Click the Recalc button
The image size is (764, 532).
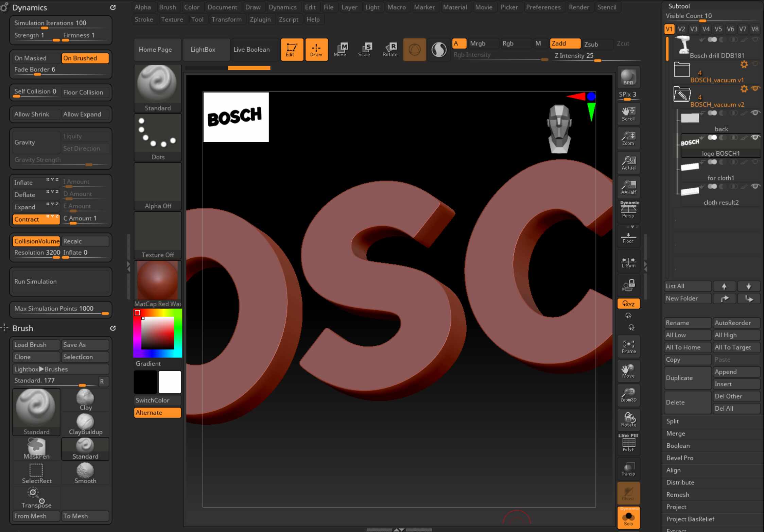pyautogui.click(x=85, y=241)
